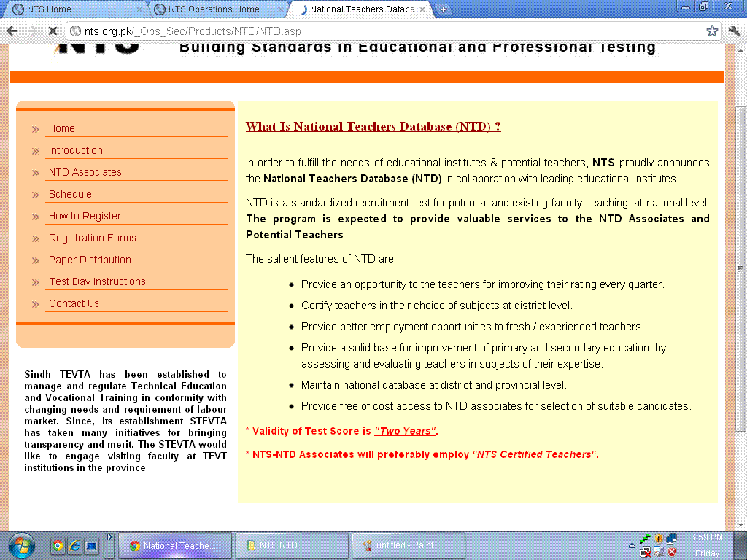The width and height of the screenshot is (747, 560).
Task: Click the globe icon in address bar
Action: click(x=75, y=31)
